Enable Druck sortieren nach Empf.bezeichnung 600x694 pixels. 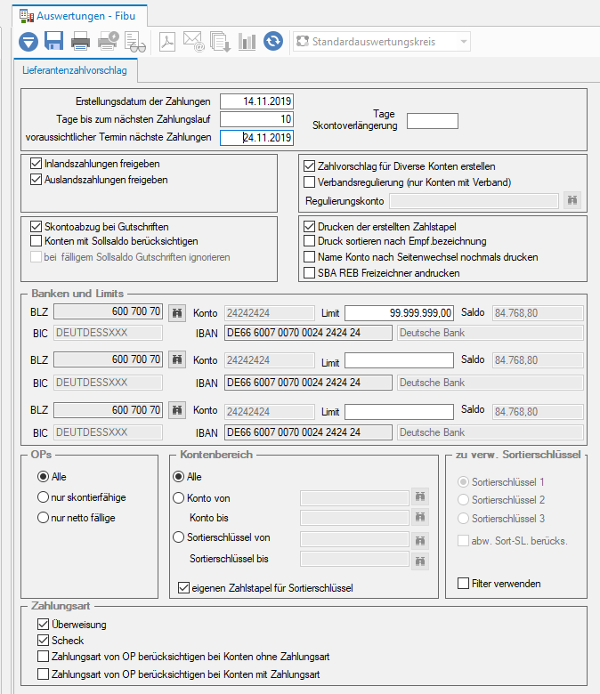[309, 241]
